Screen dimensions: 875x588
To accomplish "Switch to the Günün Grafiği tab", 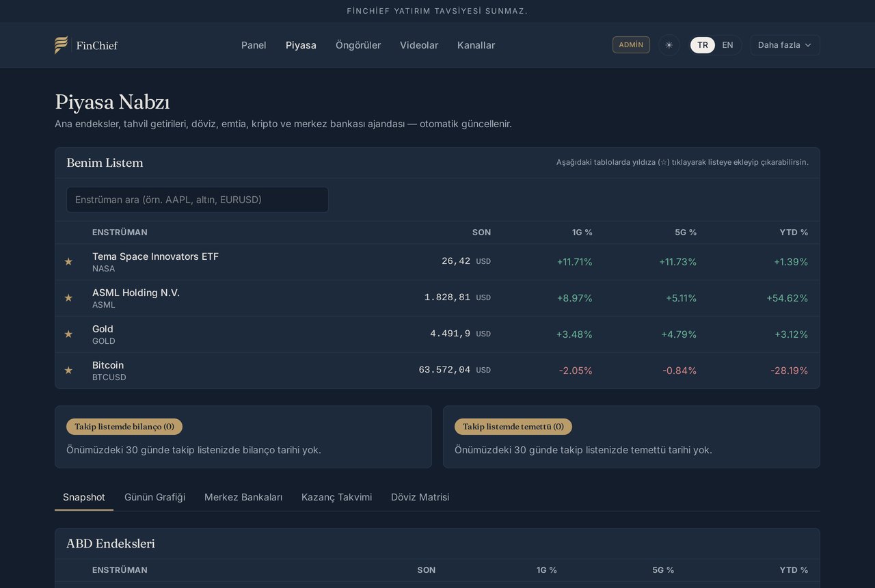I will coord(154,497).
